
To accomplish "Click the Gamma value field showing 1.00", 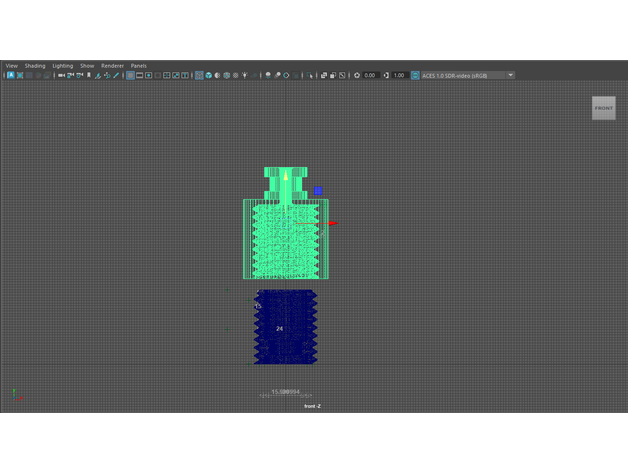I will pyautogui.click(x=399, y=75).
